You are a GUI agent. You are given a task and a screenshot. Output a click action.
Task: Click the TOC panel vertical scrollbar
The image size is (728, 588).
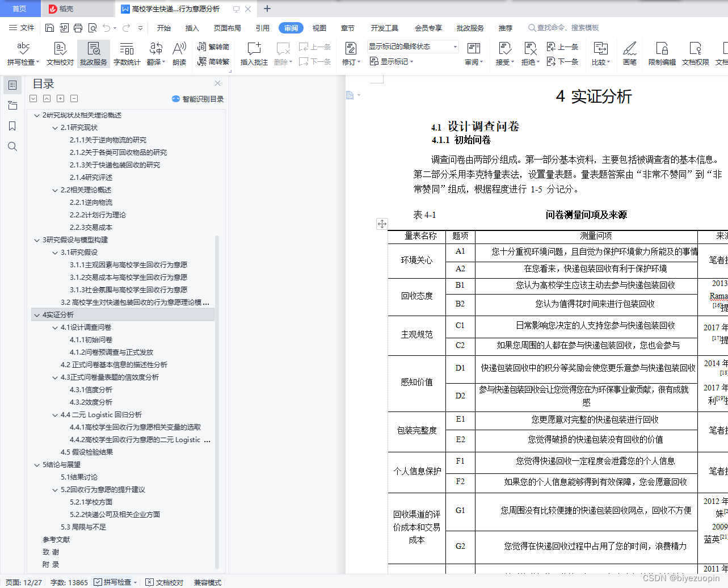pos(217,402)
